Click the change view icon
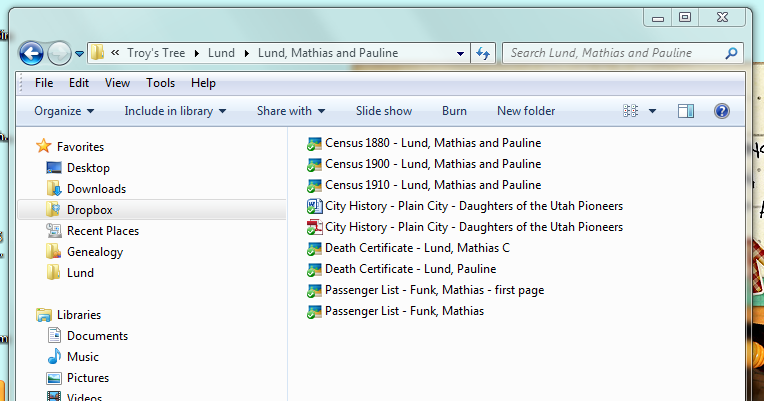 click(x=631, y=111)
